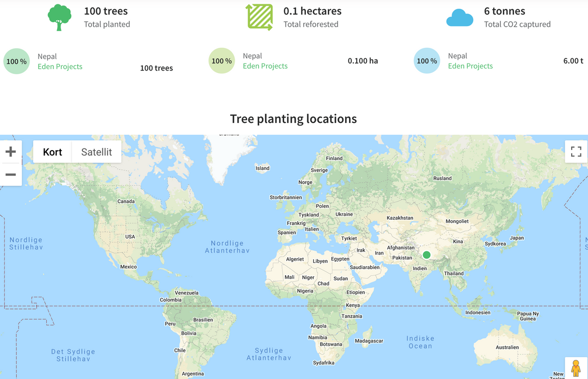
Task: Click the 100 trees total text
Action: coord(156,68)
